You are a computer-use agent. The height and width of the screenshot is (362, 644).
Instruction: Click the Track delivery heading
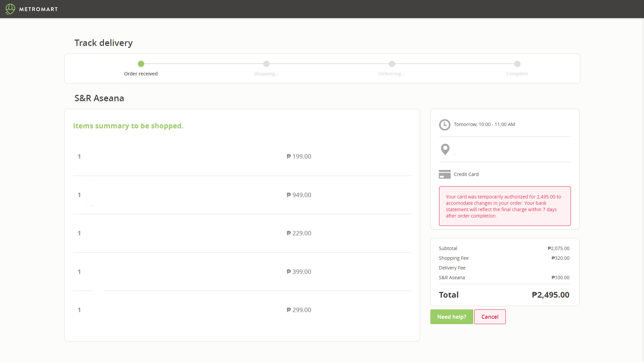[104, 43]
